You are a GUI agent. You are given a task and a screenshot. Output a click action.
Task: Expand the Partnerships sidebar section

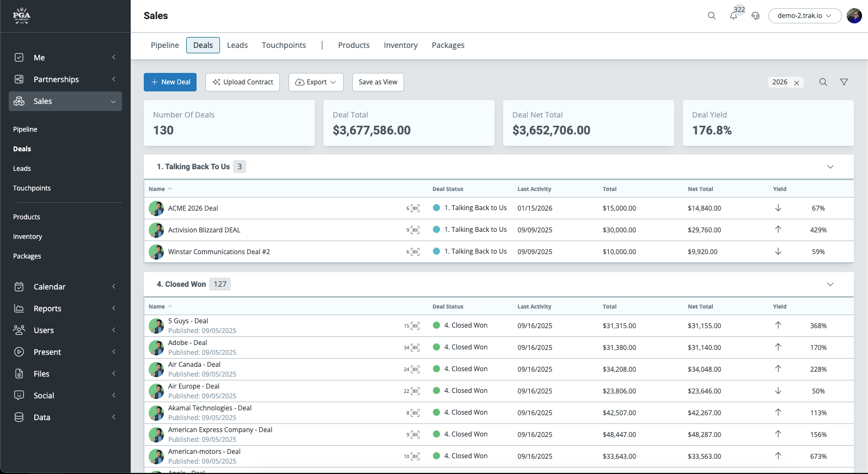coord(114,79)
